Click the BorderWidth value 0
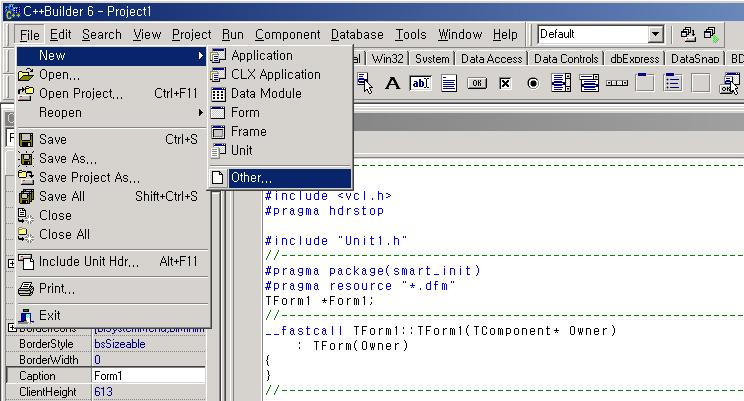744x401 pixels. (x=149, y=360)
